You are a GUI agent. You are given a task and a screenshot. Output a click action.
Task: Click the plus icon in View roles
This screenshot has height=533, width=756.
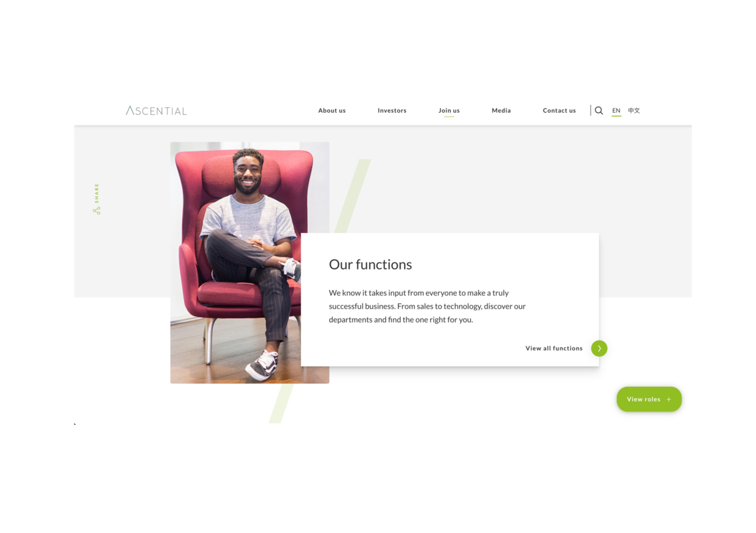[669, 399]
